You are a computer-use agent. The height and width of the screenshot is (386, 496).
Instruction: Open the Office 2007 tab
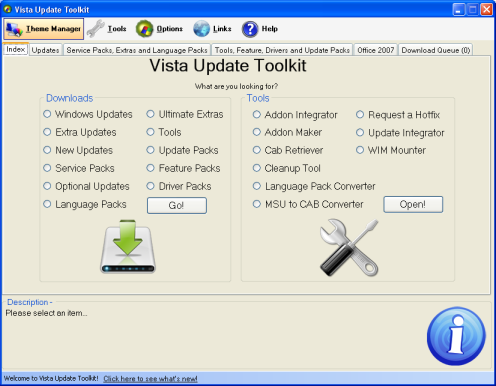click(376, 50)
